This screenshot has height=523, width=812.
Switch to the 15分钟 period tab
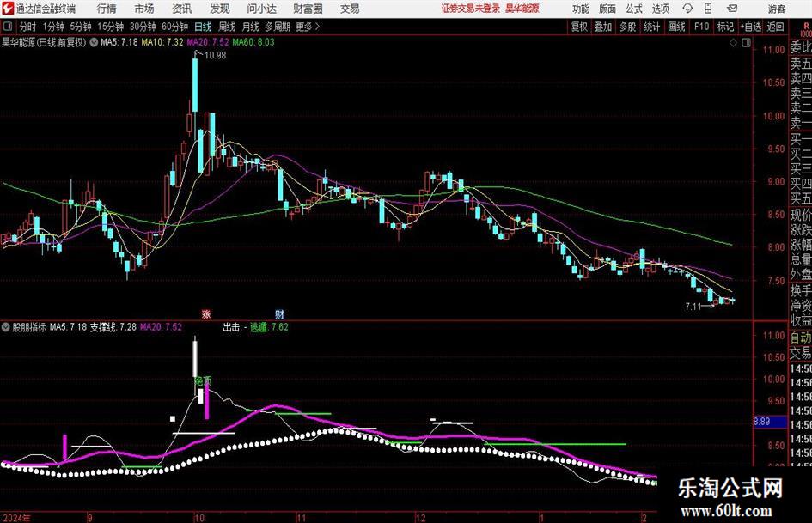[111, 27]
